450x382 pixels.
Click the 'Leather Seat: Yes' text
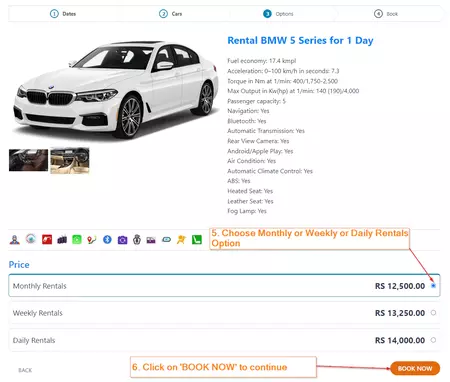(x=250, y=201)
